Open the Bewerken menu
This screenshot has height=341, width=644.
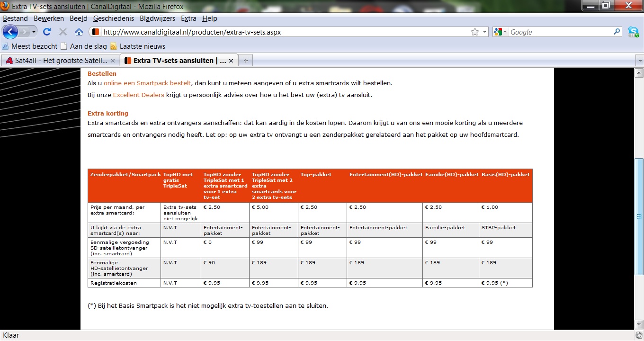pos(49,18)
